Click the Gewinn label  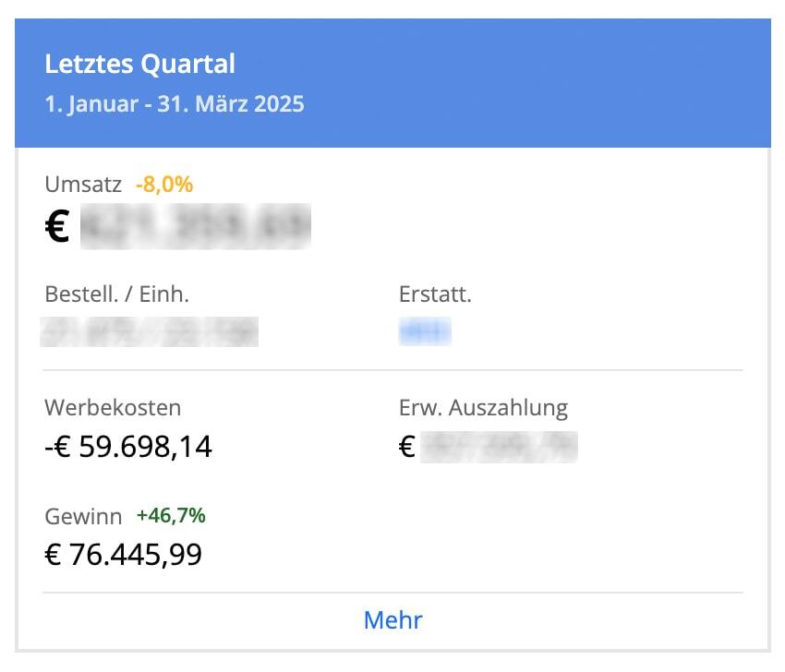tap(83, 516)
